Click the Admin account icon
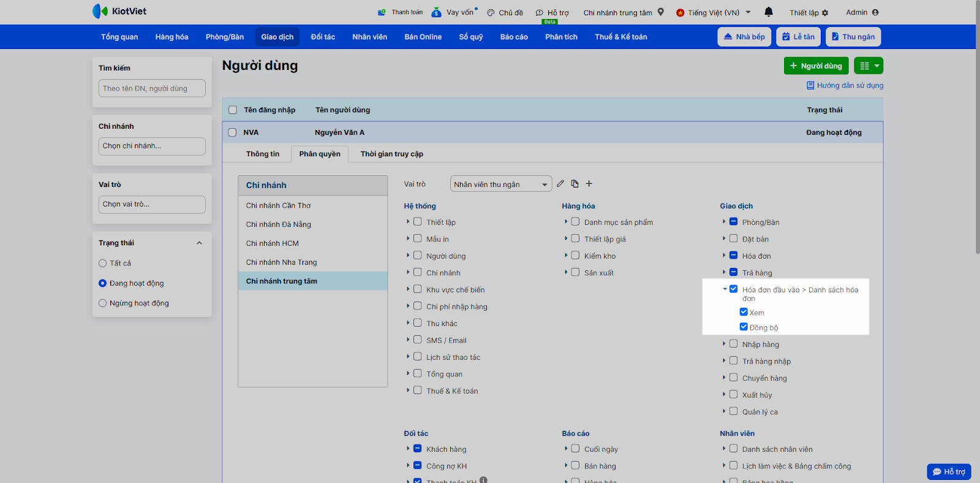The width and height of the screenshot is (980, 483). 875,12
